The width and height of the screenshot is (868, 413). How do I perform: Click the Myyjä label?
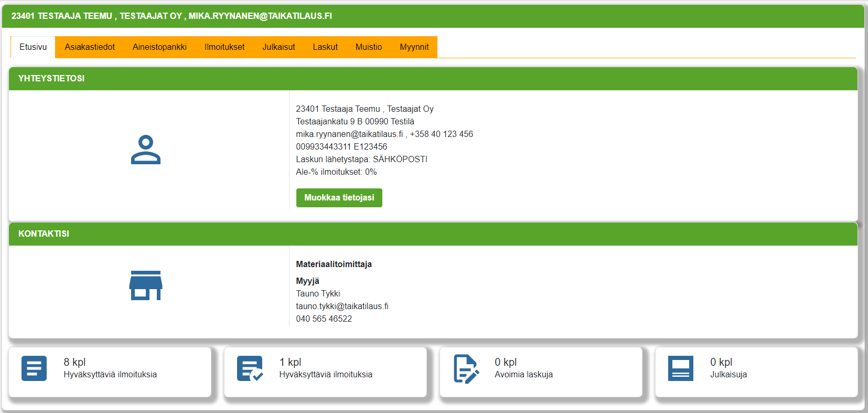tap(307, 281)
